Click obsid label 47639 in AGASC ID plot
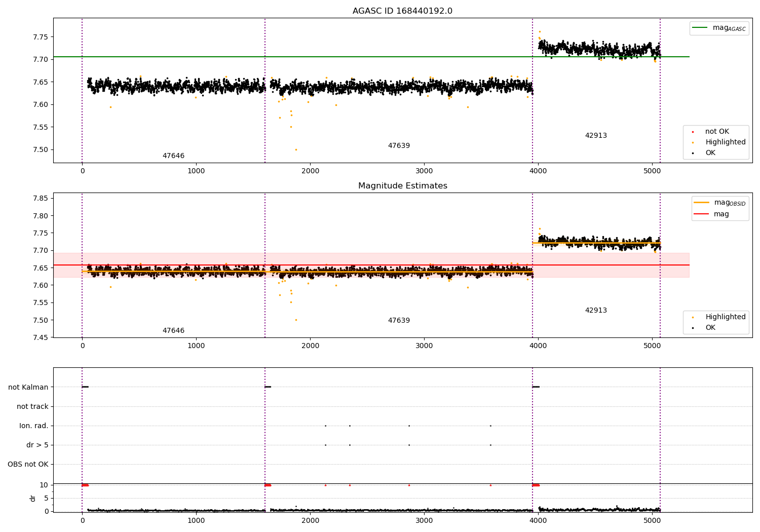The width and height of the screenshot is (760, 532). pyautogui.click(x=399, y=146)
